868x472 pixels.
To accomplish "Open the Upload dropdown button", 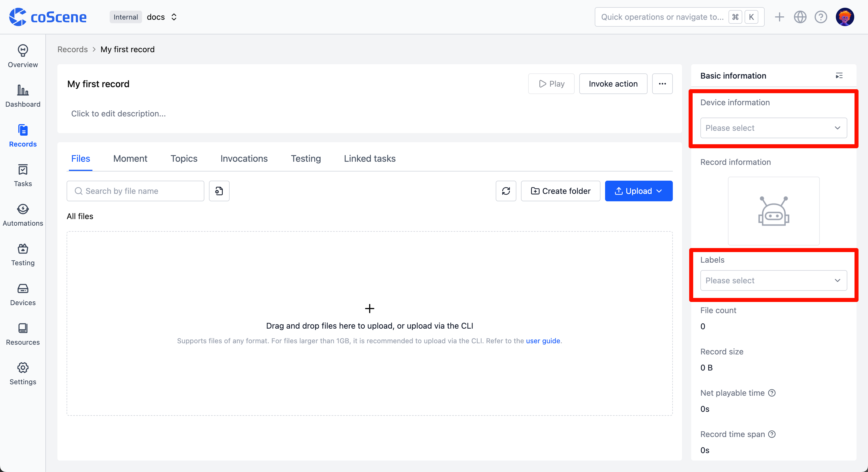I will tap(639, 191).
